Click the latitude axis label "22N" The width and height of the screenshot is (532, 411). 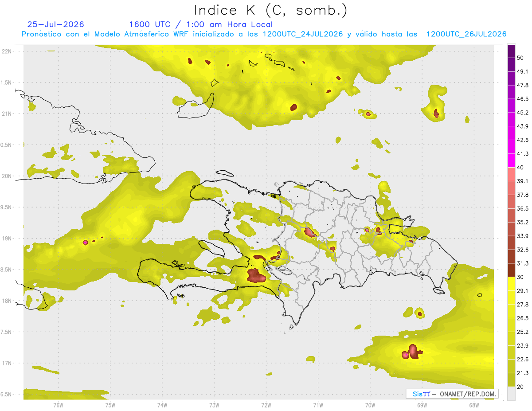coord(7,51)
